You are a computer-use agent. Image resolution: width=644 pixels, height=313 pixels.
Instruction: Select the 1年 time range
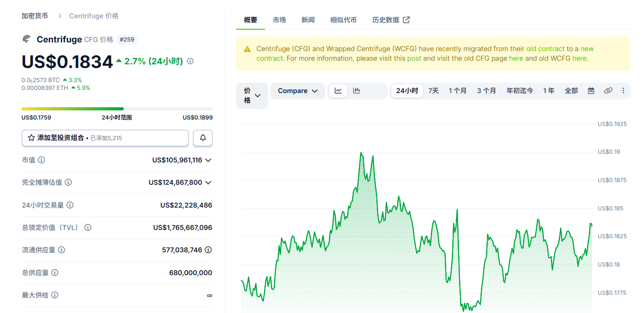pyautogui.click(x=549, y=91)
